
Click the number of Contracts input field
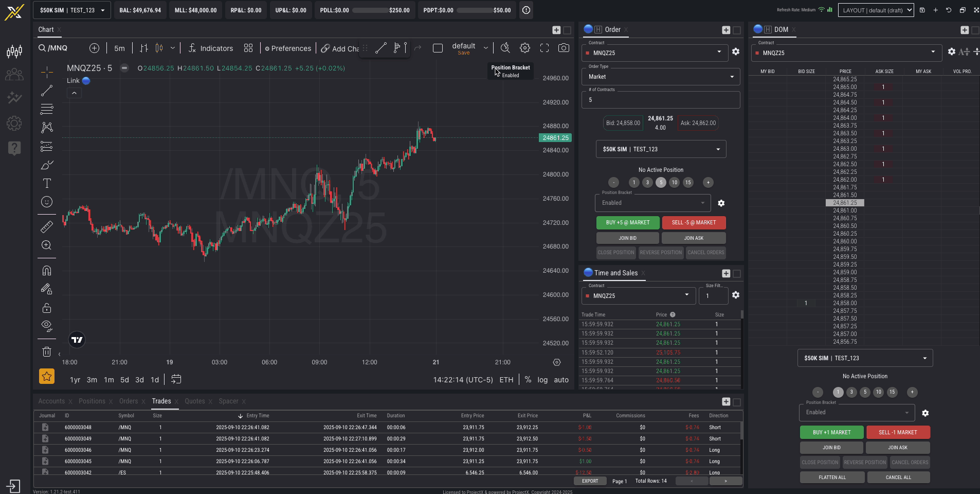661,100
